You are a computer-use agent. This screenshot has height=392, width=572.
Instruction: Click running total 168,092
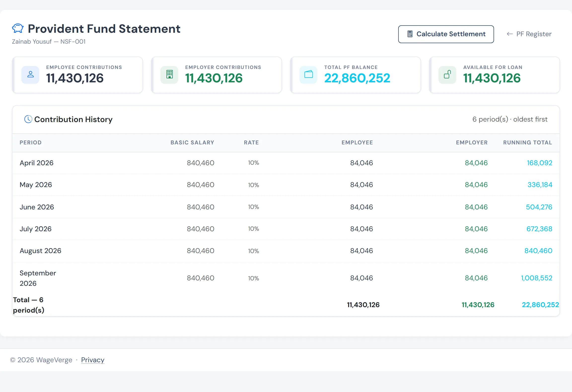point(539,163)
